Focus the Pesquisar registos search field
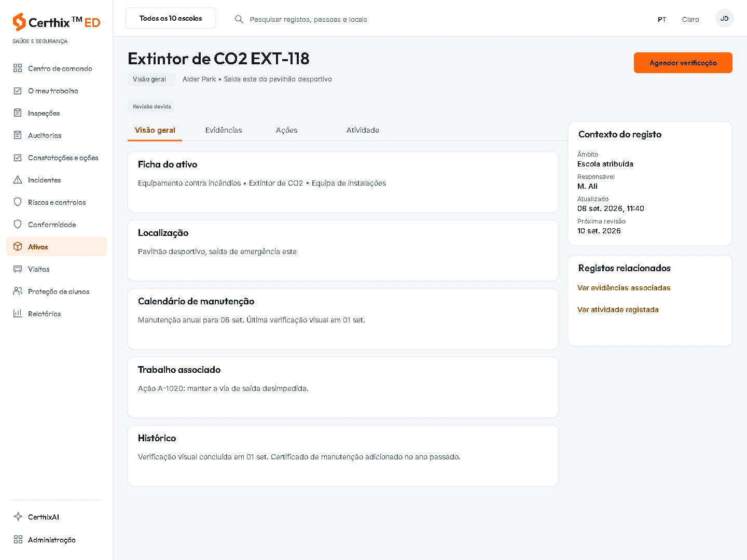This screenshot has height=560, width=747. [x=309, y=19]
